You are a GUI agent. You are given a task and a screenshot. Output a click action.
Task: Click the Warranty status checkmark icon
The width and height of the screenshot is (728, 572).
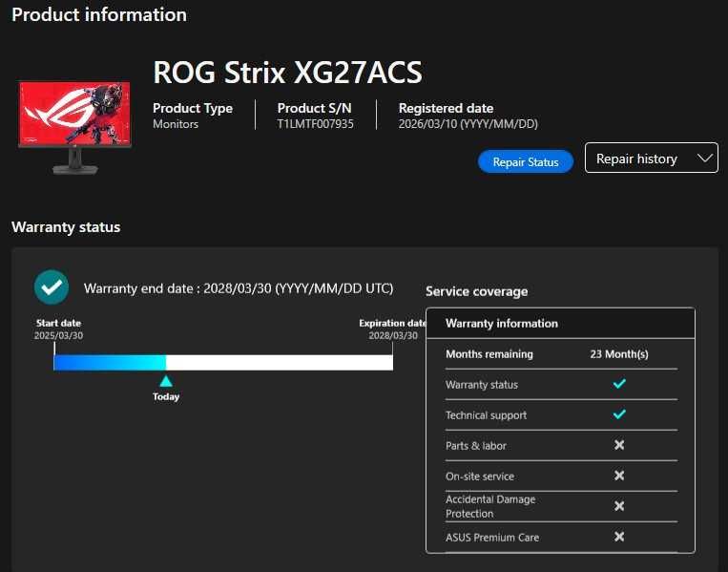pyautogui.click(x=619, y=384)
